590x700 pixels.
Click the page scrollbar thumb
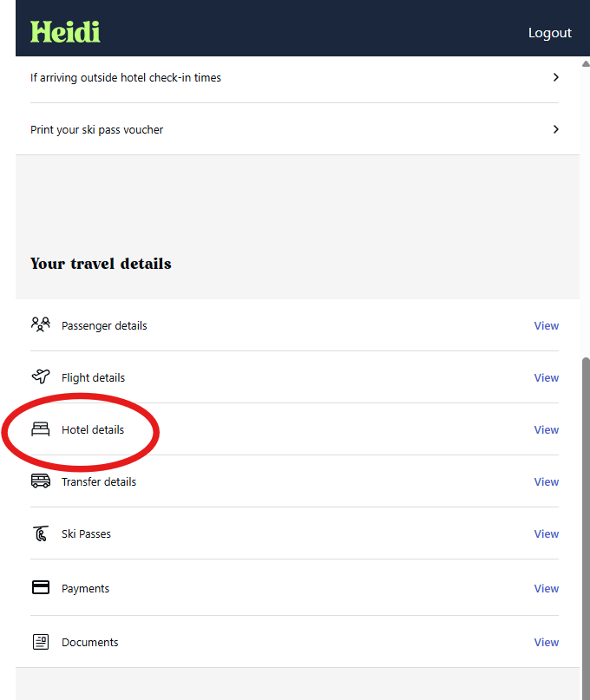coord(586,528)
